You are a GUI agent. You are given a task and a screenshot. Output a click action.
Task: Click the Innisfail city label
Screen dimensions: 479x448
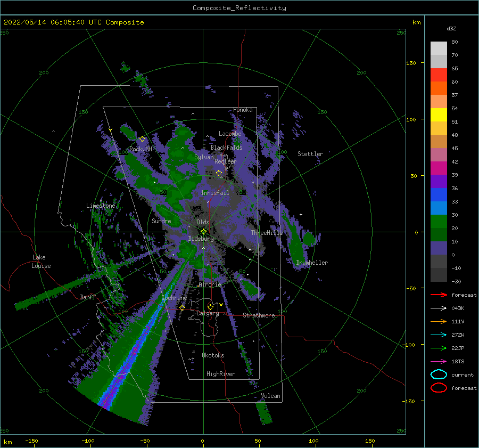click(x=215, y=193)
